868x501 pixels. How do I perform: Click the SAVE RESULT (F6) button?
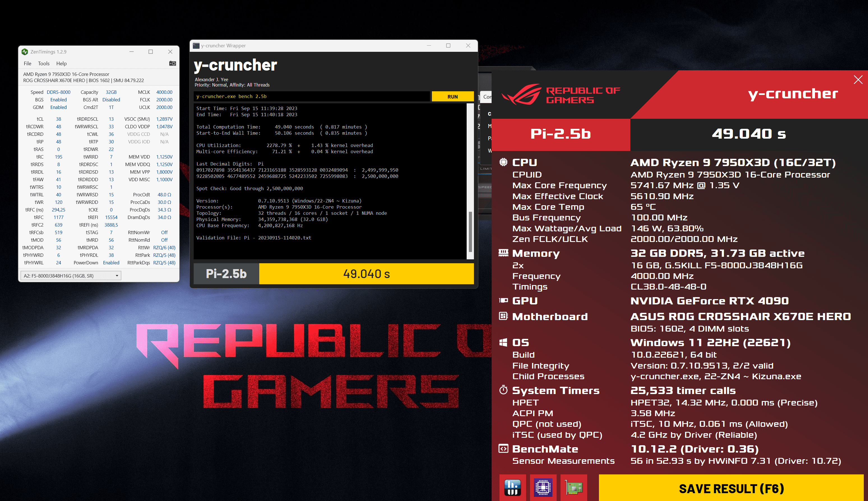(x=731, y=488)
